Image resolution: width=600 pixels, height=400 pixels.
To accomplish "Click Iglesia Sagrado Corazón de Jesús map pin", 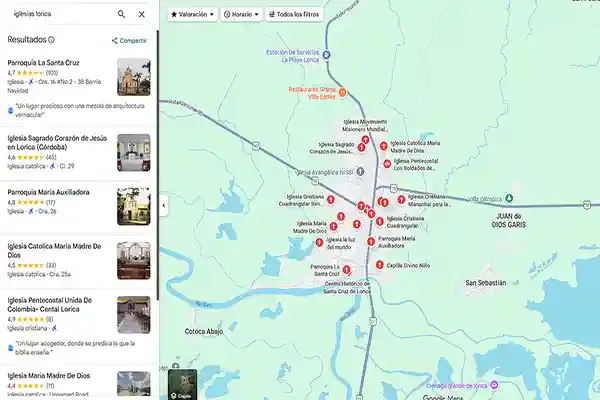I will pos(361,147).
